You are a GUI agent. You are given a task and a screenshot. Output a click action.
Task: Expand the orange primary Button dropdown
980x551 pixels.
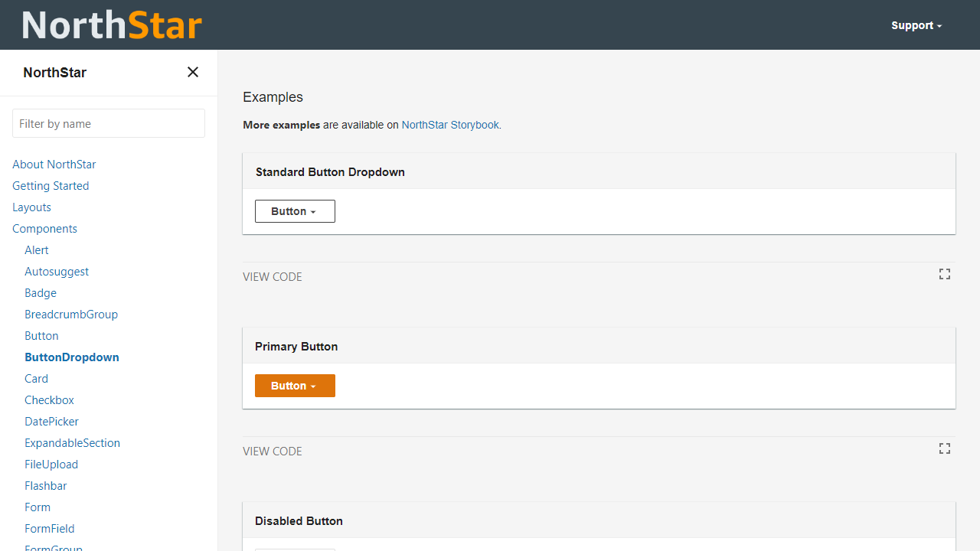295,386
